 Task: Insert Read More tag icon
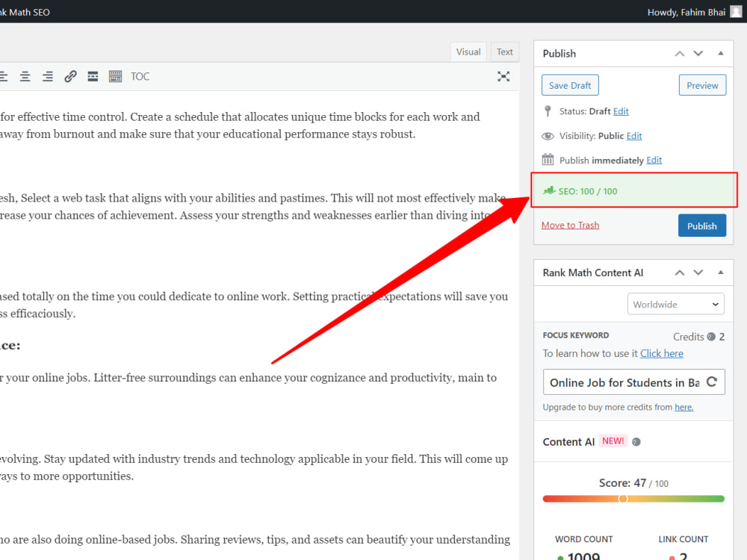(x=93, y=77)
